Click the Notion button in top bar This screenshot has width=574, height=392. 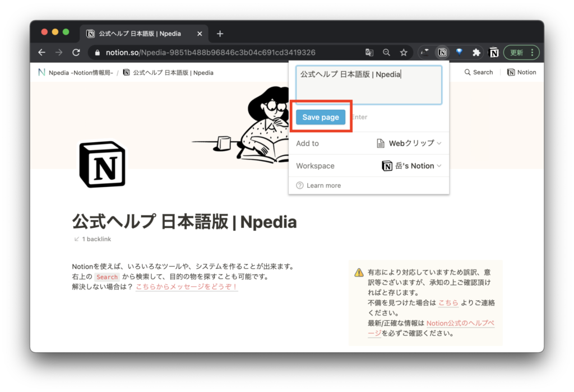(522, 72)
